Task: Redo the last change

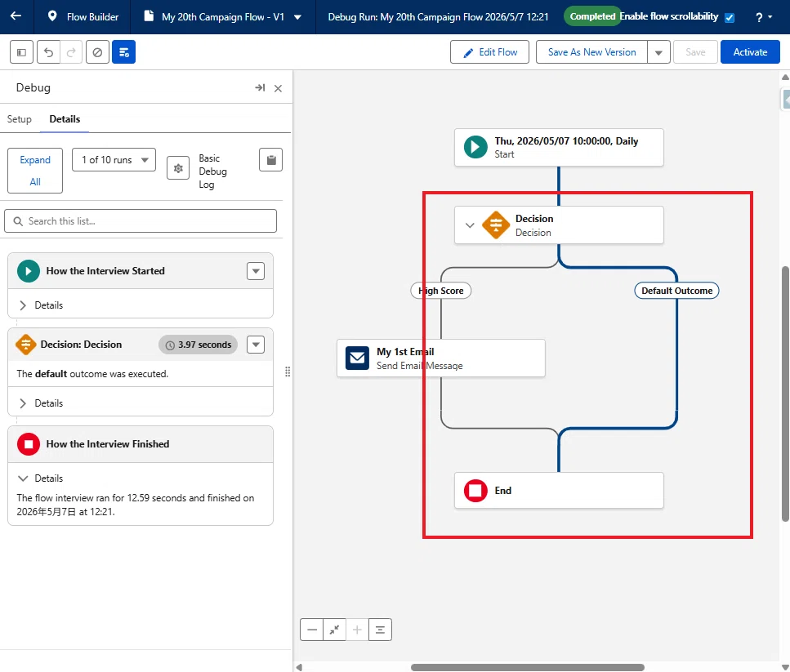Action: point(72,51)
